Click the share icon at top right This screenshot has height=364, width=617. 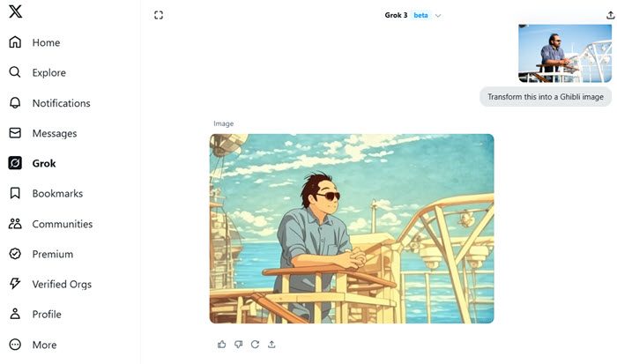click(x=611, y=15)
